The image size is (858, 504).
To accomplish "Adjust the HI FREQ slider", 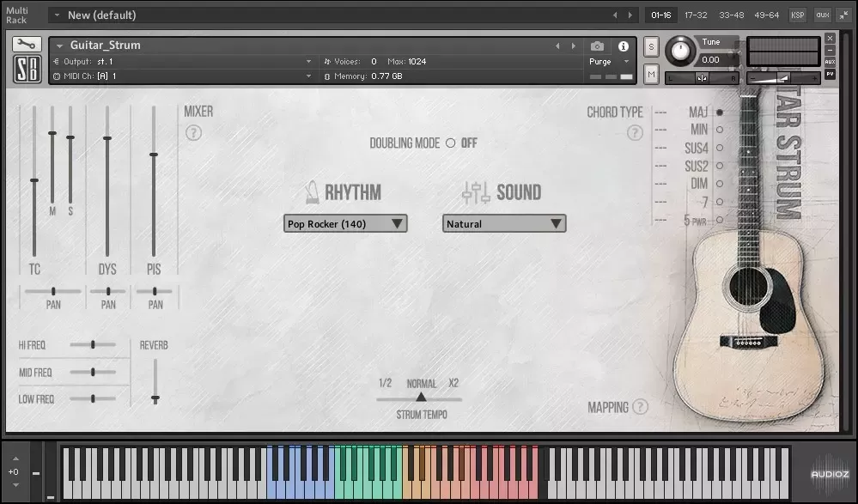I will click(93, 345).
